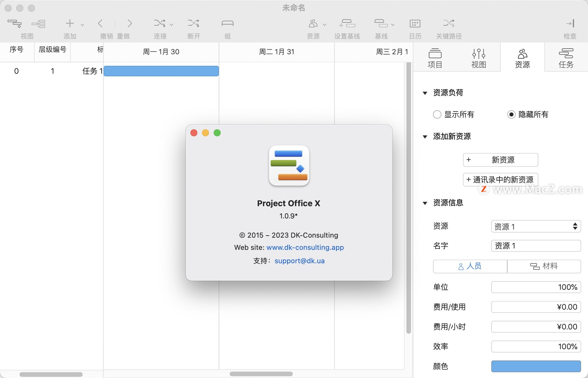Select the 显示所有 radio button

437,115
